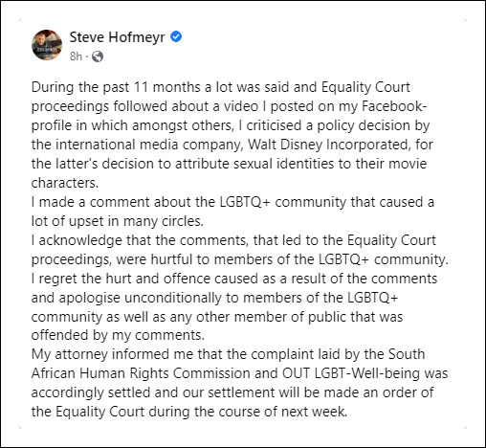Click the blue verified badge icon
The image size is (486, 448).
pos(176,36)
